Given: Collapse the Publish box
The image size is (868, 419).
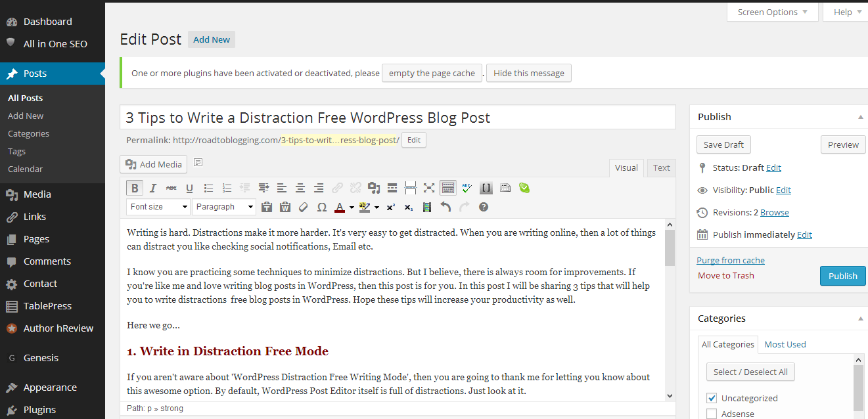Looking at the screenshot, I should (x=860, y=117).
